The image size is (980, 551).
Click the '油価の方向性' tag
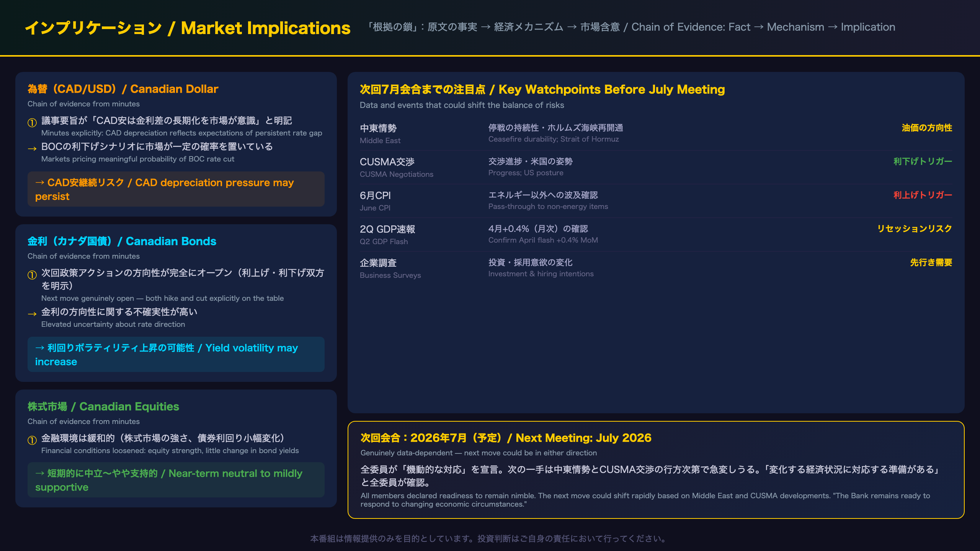[x=927, y=128]
